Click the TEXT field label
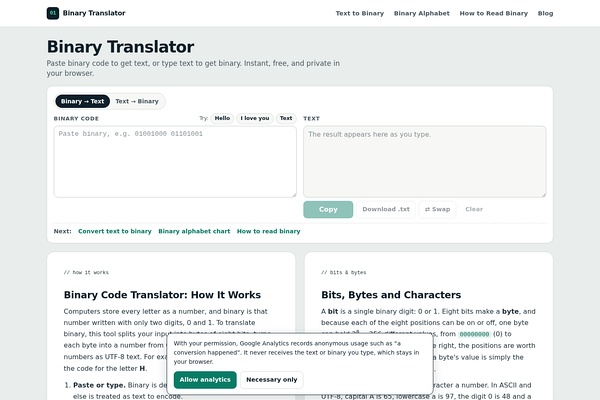 pos(311,119)
